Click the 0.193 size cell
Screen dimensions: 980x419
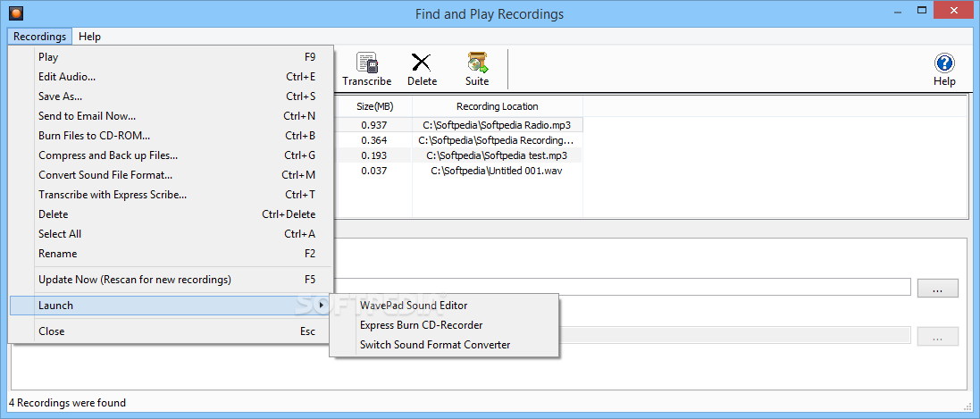[x=373, y=155]
